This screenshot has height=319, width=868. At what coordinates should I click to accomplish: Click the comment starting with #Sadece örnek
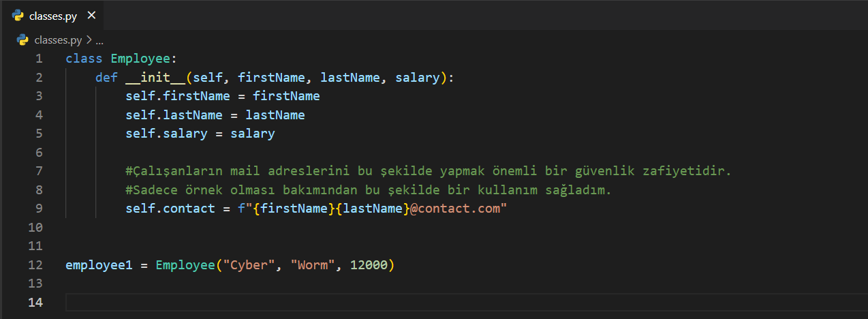click(368, 190)
